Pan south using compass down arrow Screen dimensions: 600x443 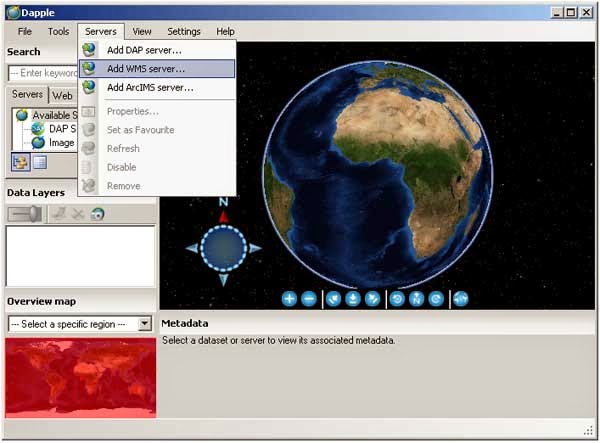(x=223, y=280)
